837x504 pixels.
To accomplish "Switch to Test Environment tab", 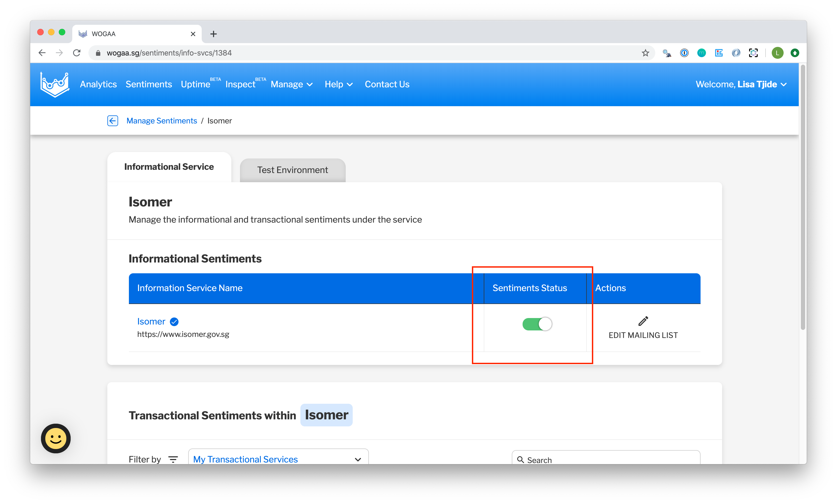I will (293, 170).
